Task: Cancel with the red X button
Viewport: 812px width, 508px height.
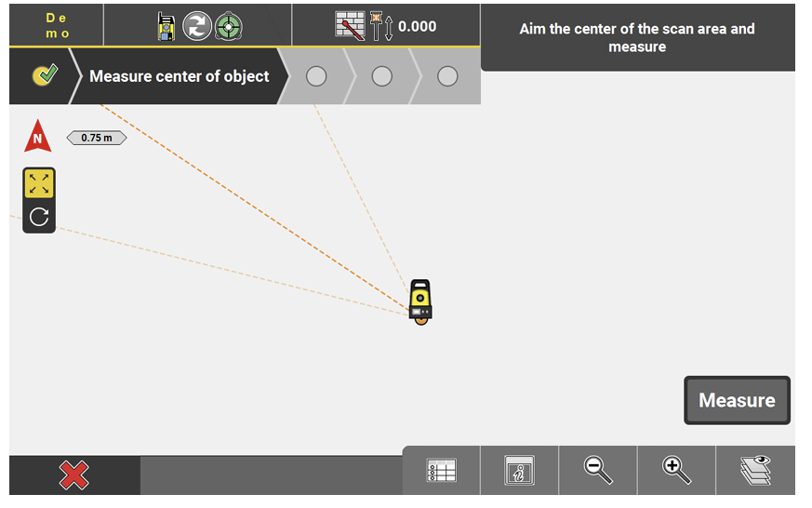Action: click(x=74, y=475)
